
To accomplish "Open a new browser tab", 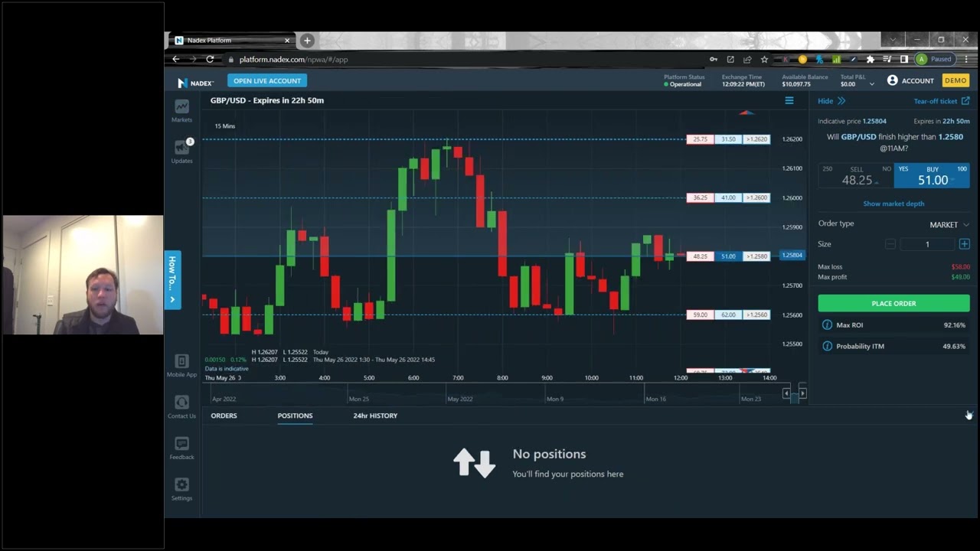I will (x=307, y=41).
